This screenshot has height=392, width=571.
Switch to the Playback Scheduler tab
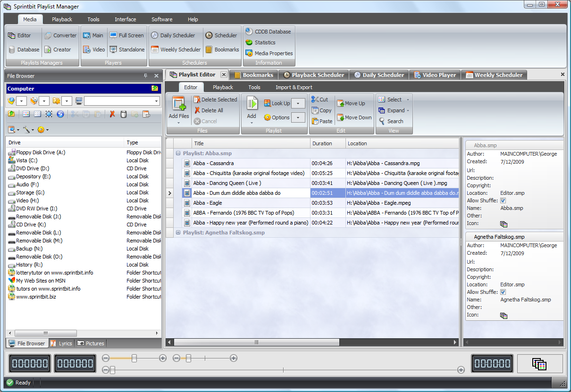[314, 75]
